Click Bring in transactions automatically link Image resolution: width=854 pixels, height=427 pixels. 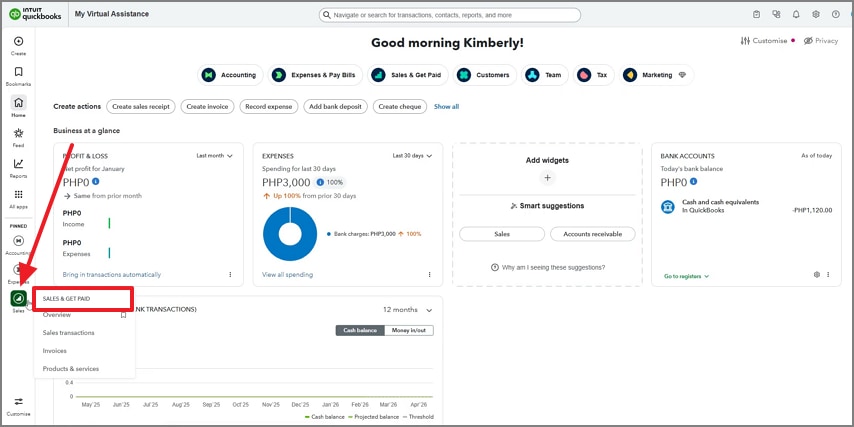coord(112,275)
